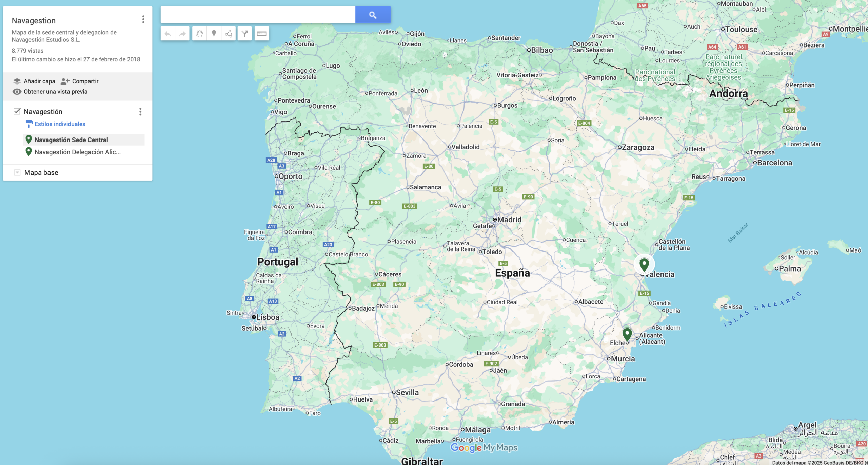
Task: Select the add marker tool
Action: point(214,34)
